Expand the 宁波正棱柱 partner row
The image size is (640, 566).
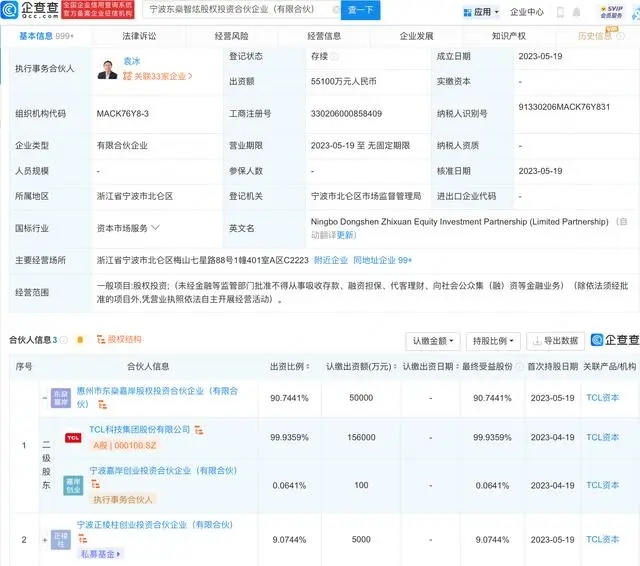pos(45,540)
